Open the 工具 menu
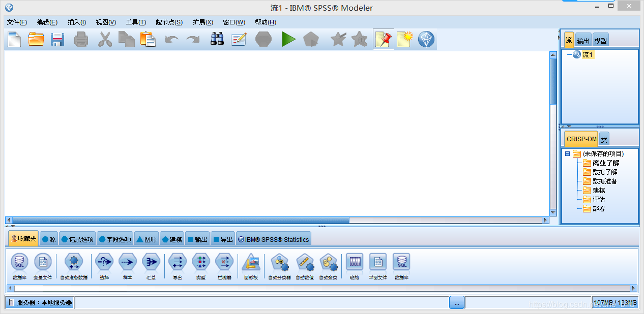This screenshot has width=644, height=314. click(x=136, y=22)
